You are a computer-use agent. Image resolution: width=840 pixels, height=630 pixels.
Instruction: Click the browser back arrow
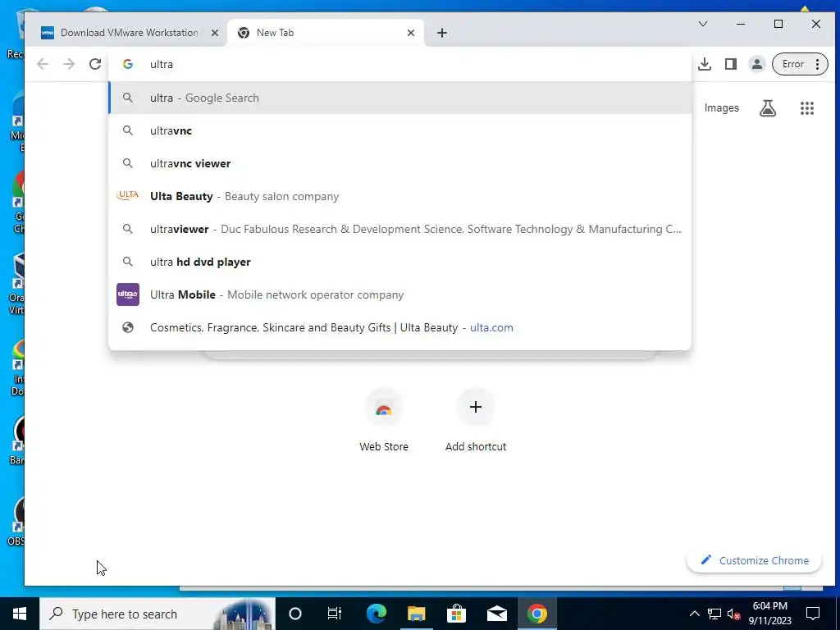(x=43, y=64)
